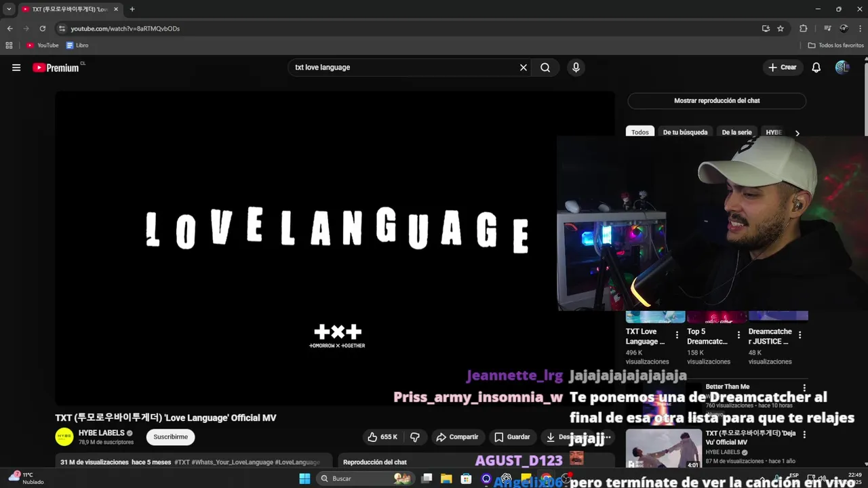This screenshot has width=868, height=488.
Task: Open weather widget showing 11°C Nublado
Action: (26, 478)
